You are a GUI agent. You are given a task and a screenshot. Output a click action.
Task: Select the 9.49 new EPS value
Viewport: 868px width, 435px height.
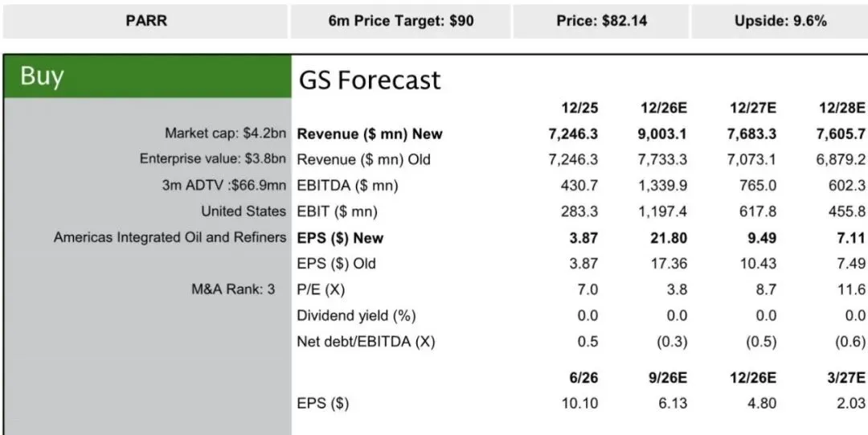(x=763, y=238)
